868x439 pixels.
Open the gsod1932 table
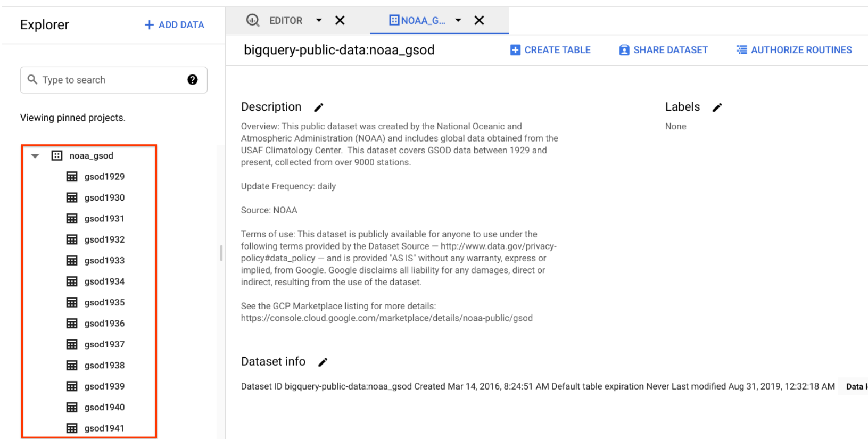(x=104, y=239)
